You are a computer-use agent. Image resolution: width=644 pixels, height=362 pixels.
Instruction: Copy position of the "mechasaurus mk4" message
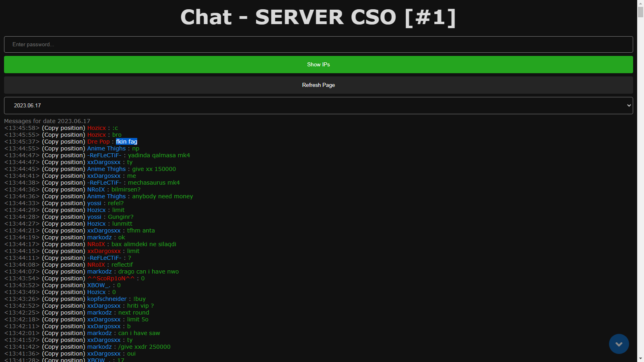tap(64, 183)
